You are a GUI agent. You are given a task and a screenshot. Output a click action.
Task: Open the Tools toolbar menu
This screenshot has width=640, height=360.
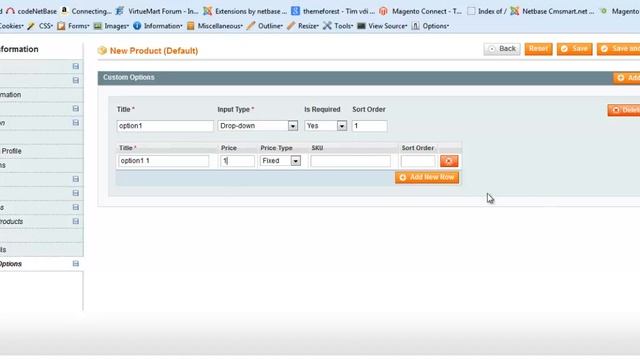[x=338, y=26]
